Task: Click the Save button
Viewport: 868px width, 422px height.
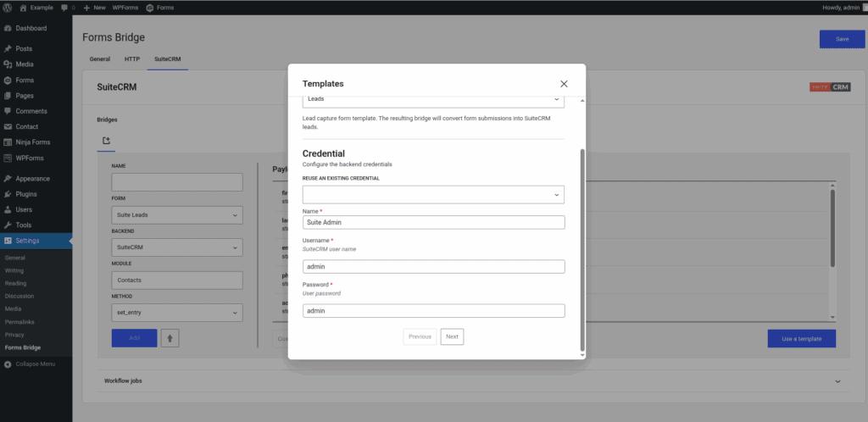Action: pyautogui.click(x=842, y=39)
